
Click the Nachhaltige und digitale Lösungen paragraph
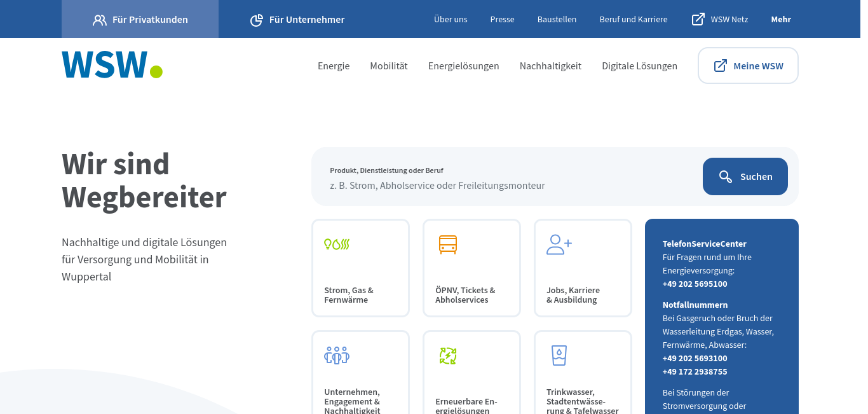coord(144,259)
